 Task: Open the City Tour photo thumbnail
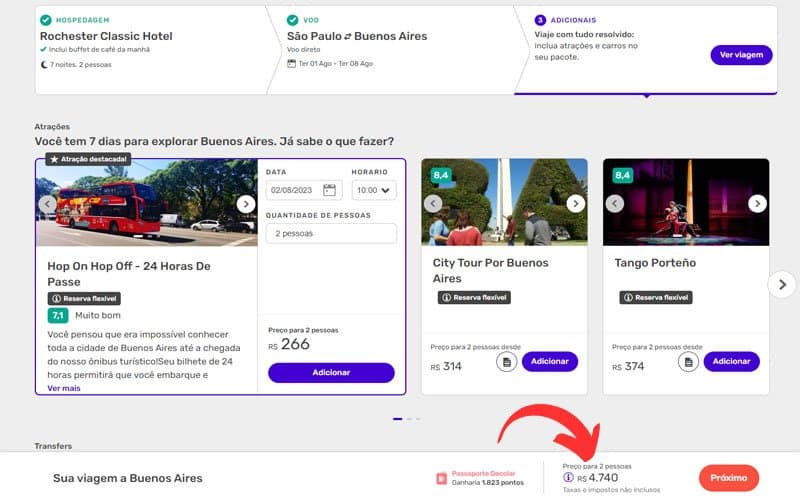point(504,202)
